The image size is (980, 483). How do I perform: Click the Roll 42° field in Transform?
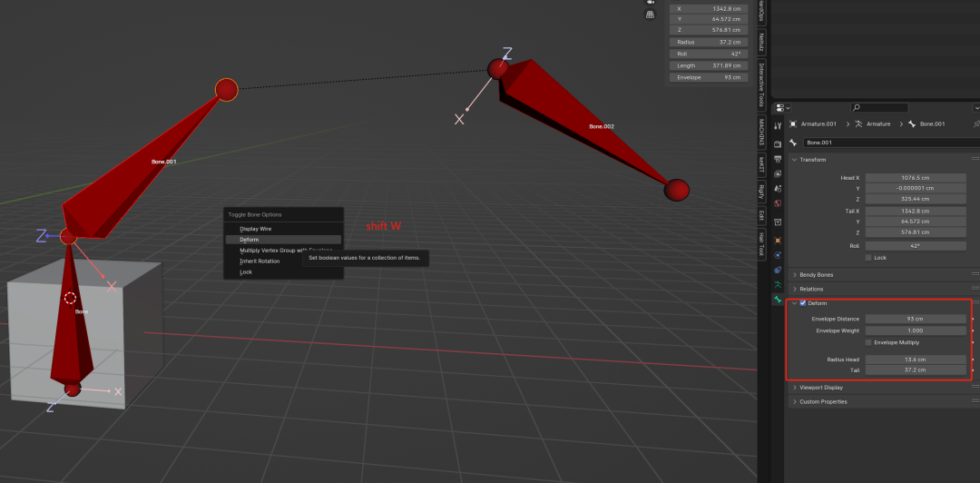coord(916,246)
